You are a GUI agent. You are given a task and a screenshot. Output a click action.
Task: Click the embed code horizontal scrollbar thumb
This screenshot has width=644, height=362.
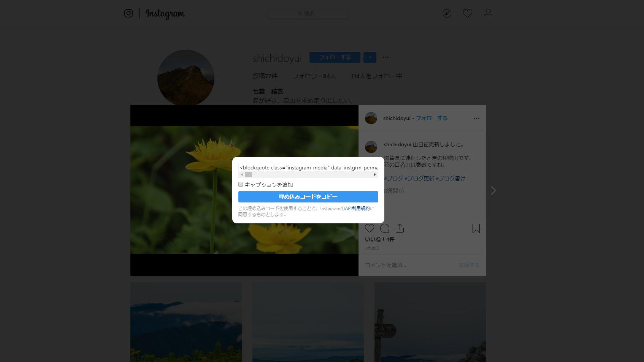[x=248, y=175]
